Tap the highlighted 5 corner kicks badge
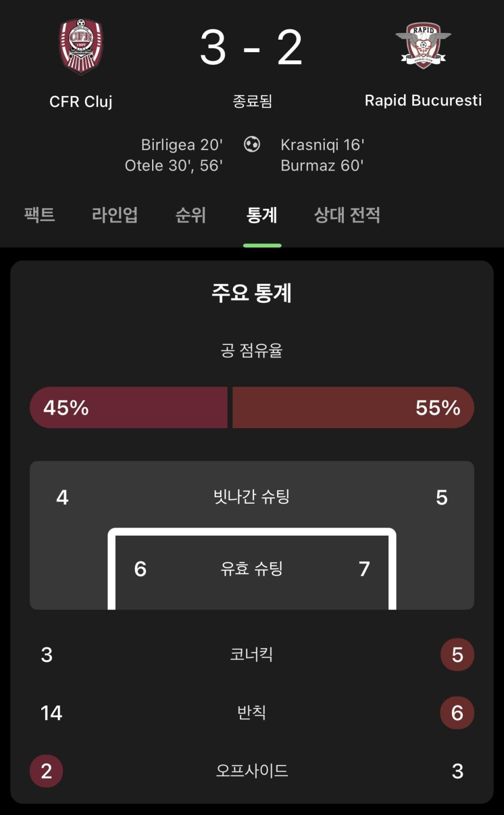The image size is (504, 815). (x=457, y=655)
